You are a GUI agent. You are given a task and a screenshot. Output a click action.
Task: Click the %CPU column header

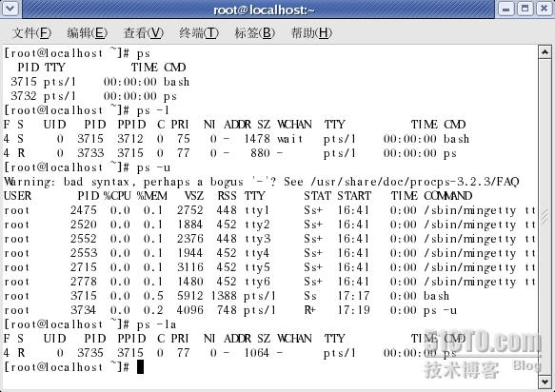pos(117,196)
